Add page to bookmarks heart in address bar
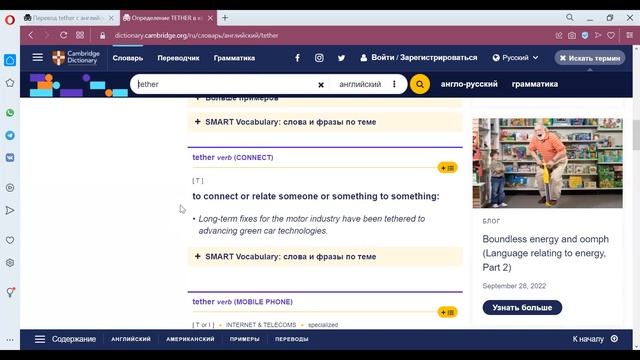The height and width of the screenshot is (360, 640). [611, 36]
